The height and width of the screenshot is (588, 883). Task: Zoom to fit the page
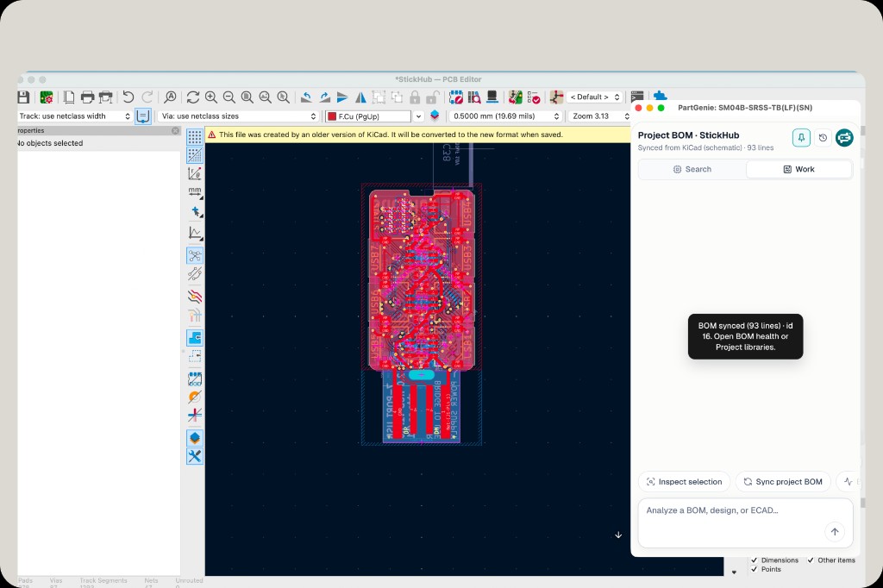(x=247, y=97)
